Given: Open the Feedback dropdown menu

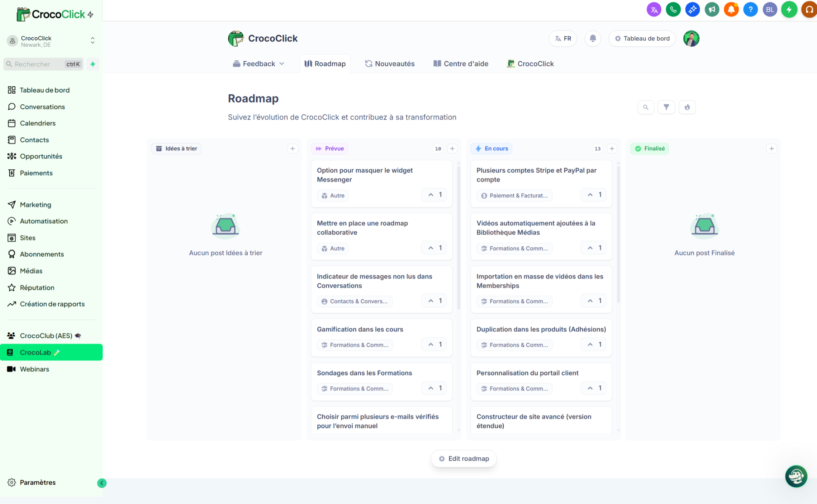Looking at the screenshot, I should point(259,64).
